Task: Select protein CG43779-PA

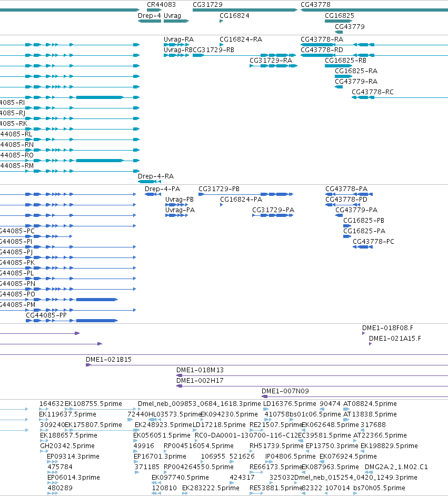Action: pos(356,210)
